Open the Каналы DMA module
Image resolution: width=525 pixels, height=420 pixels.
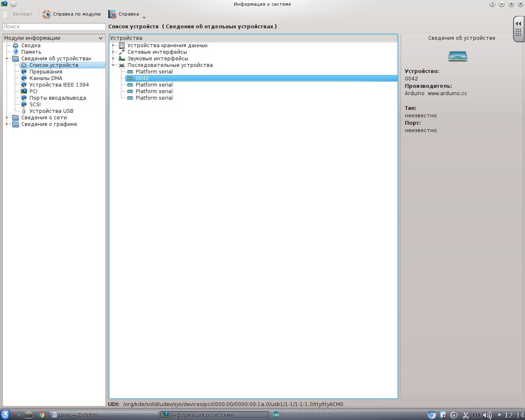[x=46, y=78]
